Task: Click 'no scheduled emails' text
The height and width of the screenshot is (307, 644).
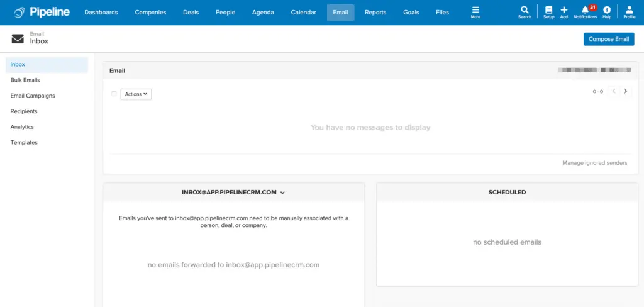Action: click(x=508, y=242)
